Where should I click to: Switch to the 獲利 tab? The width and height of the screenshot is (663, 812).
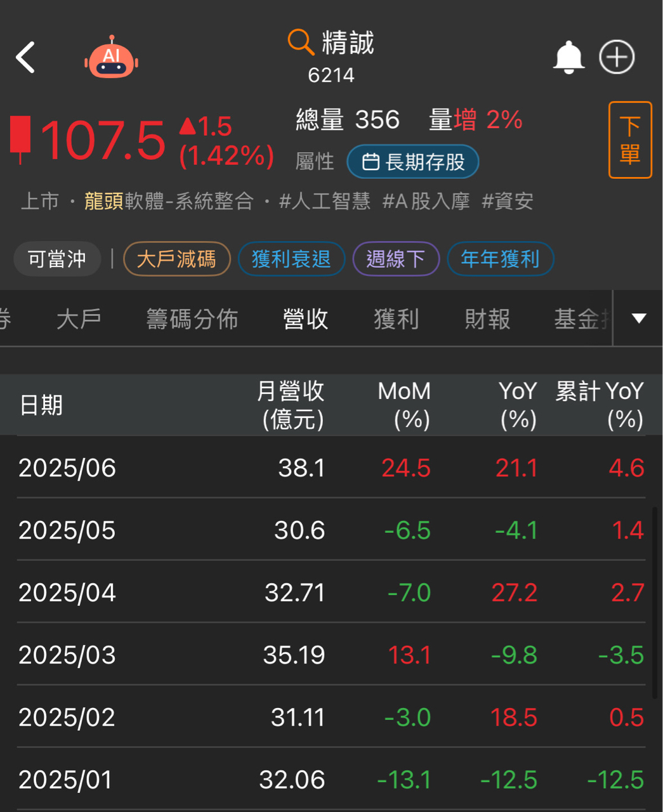[397, 318]
